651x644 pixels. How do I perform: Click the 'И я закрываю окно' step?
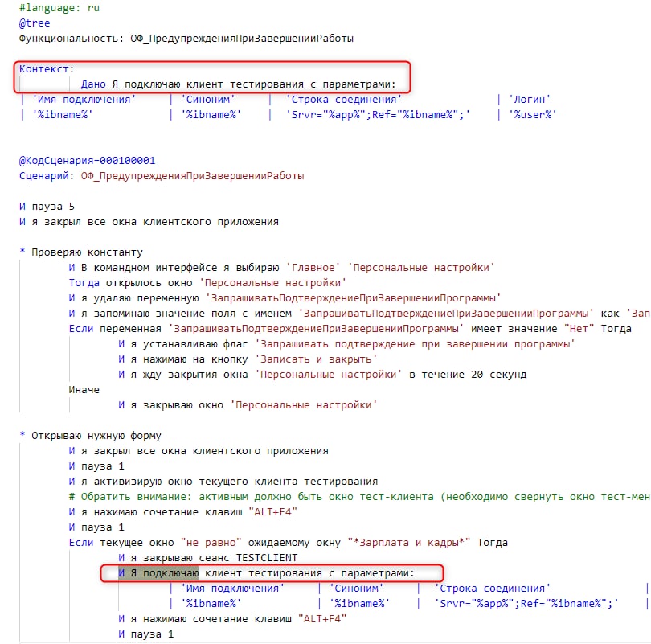pyautogui.click(x=248, y=405)
